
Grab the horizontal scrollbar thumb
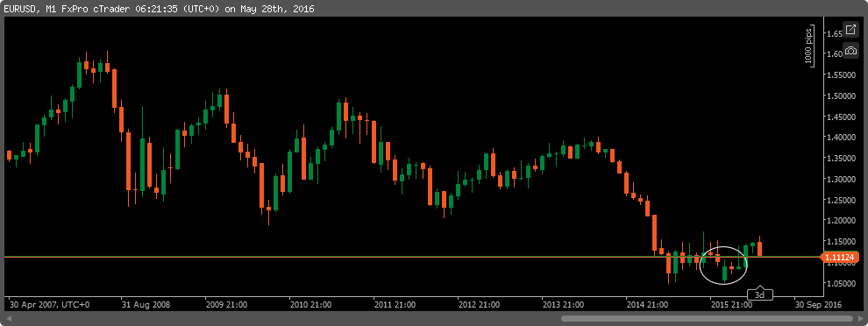[707, 319]
